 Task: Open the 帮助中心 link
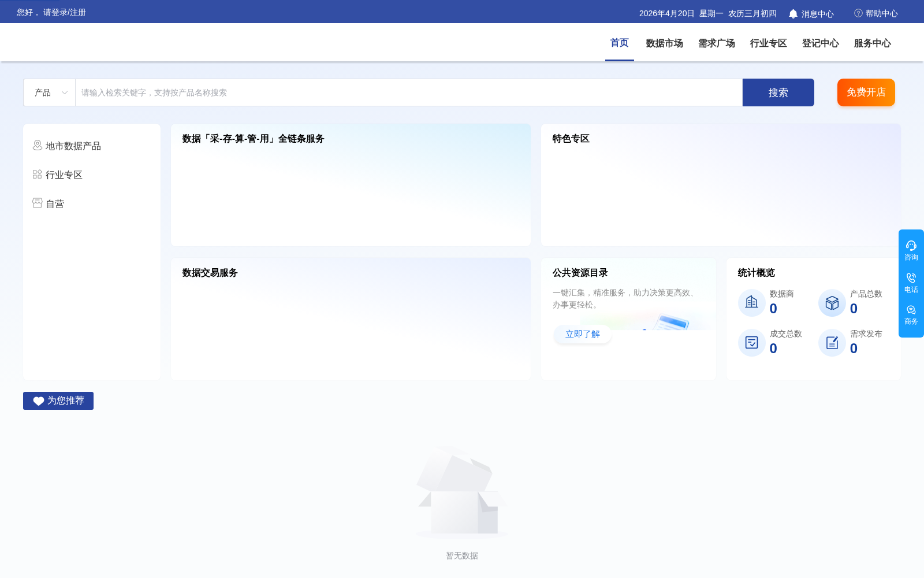pos(882,13)
